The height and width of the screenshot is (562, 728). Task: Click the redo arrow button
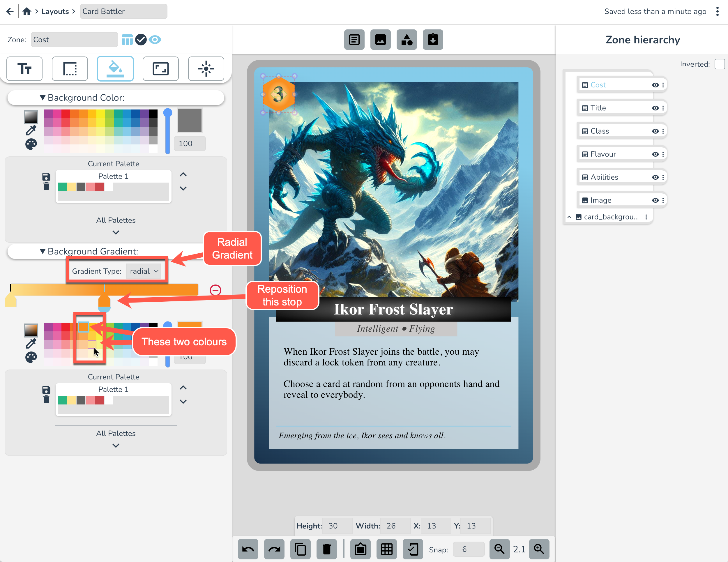pyautogui.click(x=274, y=549)
